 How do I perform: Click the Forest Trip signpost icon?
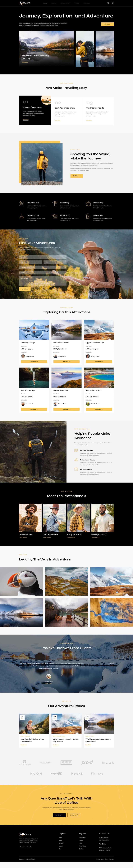click(x=55, y=203)
